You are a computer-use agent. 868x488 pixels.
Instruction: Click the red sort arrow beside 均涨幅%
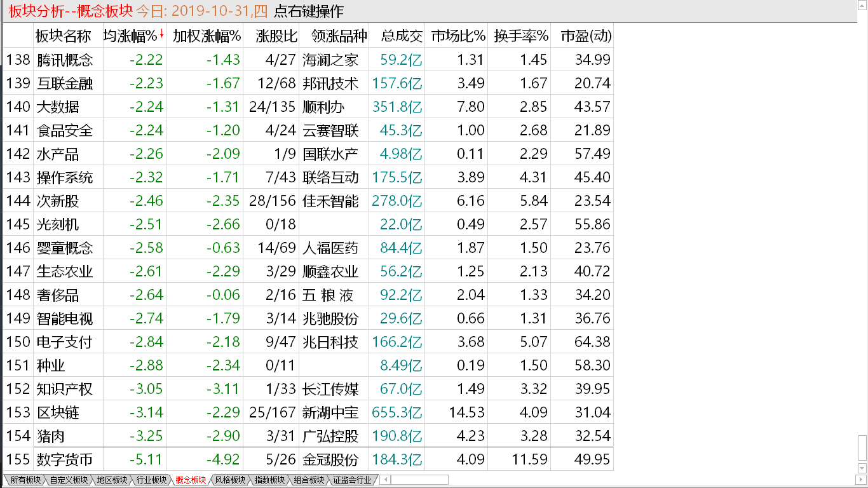point(161,34)
